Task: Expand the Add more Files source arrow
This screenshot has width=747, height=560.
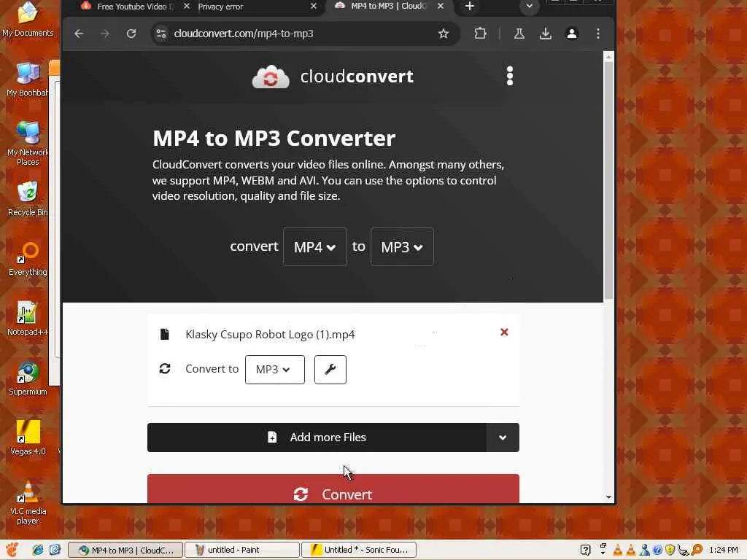Action: point(503,437)
